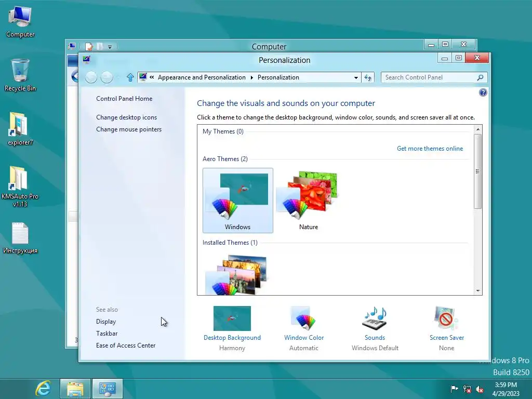
Task: Click the theme list scroll up arrow
Action: click(x=478, y=129)
